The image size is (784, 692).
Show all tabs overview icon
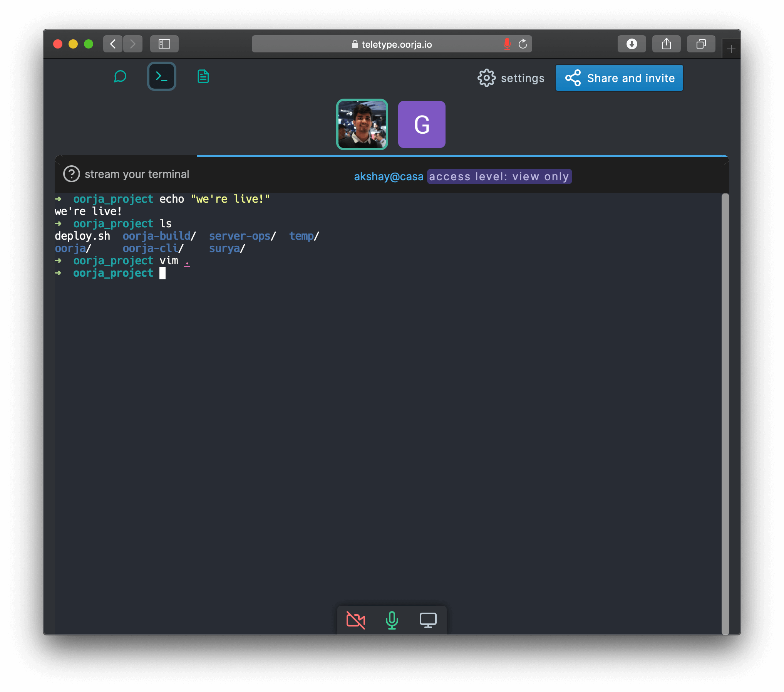701,44
